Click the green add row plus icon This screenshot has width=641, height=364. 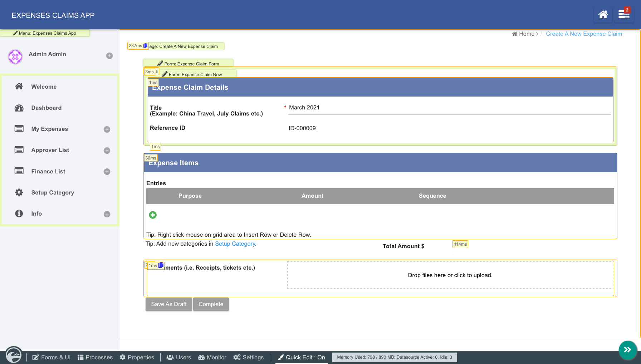point(153,215)
